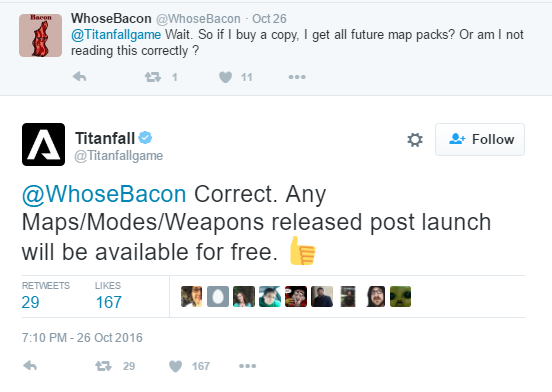Open the 7:10 PM - 26 Oct 2016 timestamp

[82, 337]
